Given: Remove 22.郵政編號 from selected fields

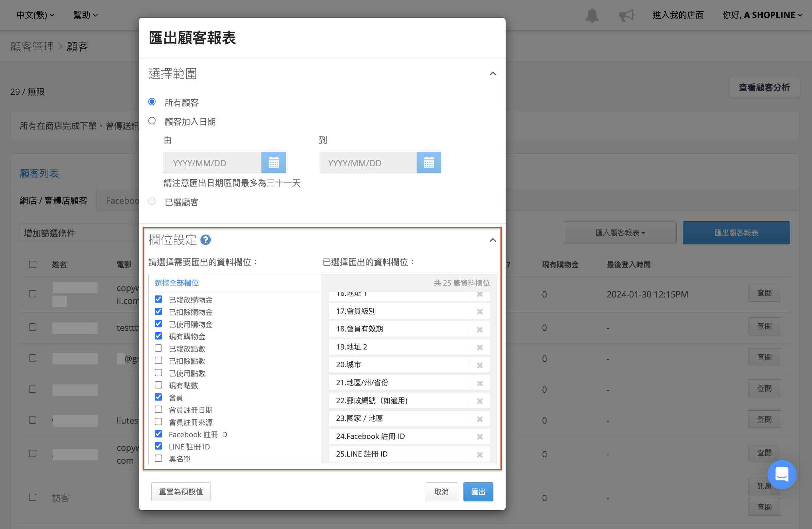Looking at the screenshot, I should click(x=480, y=401).
